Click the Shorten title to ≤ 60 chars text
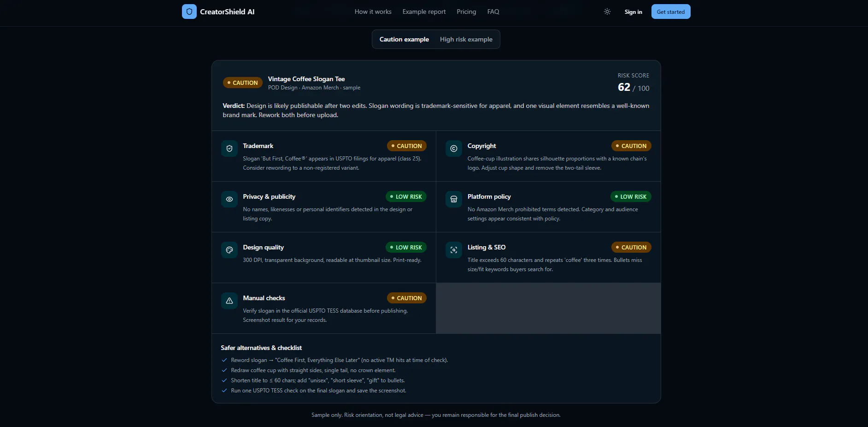This screenshot has height=427, width=868. coord(318,380)
